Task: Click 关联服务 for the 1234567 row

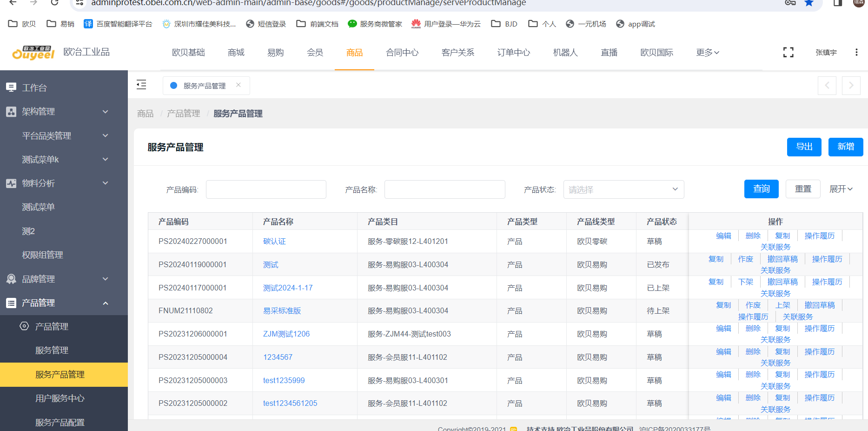Action: click(775, 363)
